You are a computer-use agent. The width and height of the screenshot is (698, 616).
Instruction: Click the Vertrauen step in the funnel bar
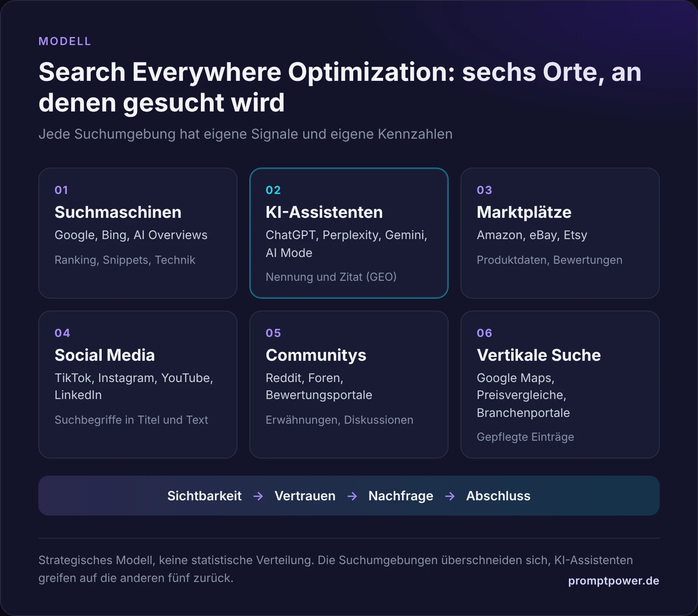click(x=305, y=496)
